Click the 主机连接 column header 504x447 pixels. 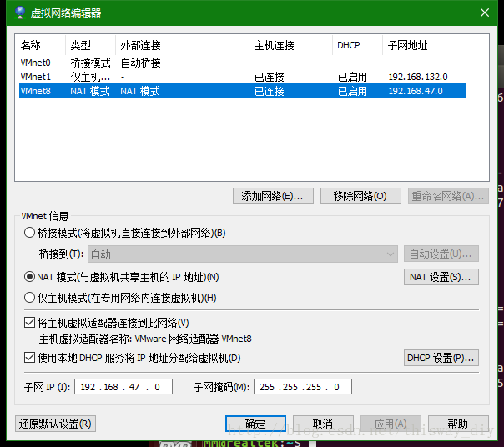coord(290,45)
